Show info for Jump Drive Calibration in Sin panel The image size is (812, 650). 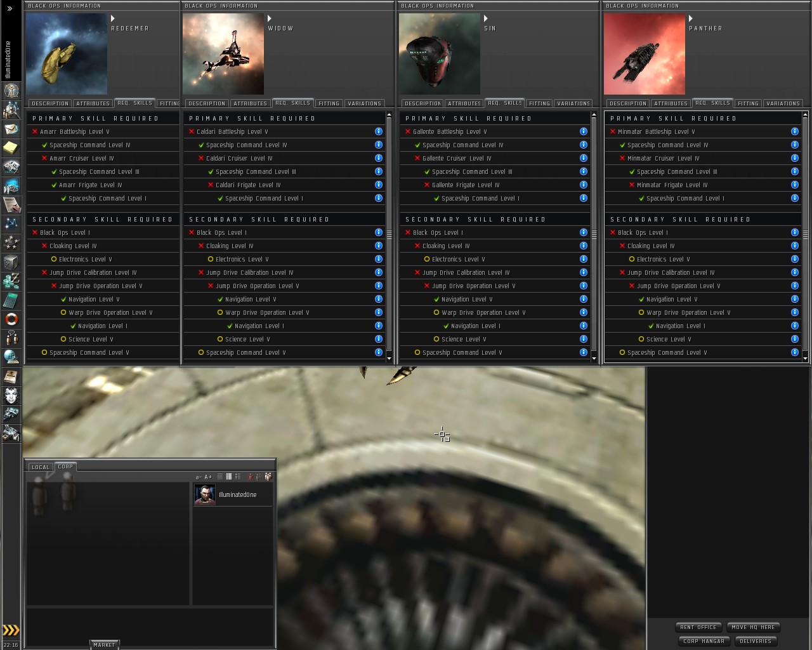coord(584,272)
